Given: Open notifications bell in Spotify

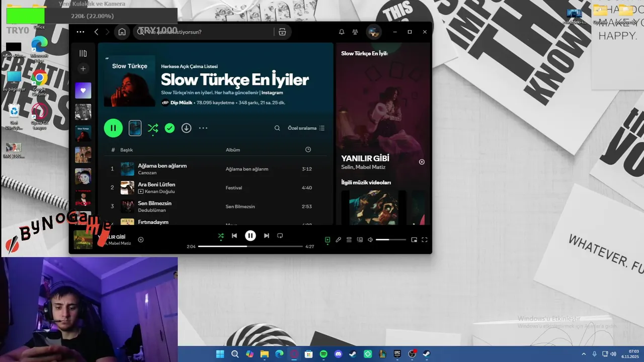Looking at the screenshot, I should click(x=342, y=32).
